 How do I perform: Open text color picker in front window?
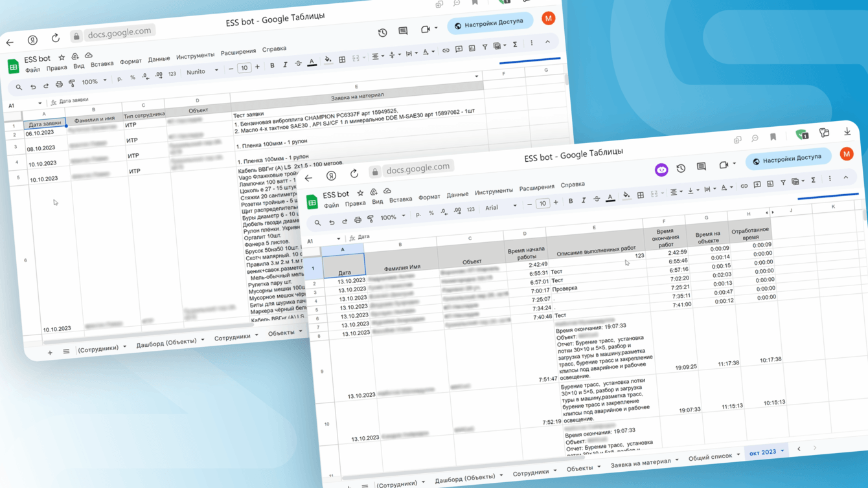pyautogui.click(x=610, y=199)
